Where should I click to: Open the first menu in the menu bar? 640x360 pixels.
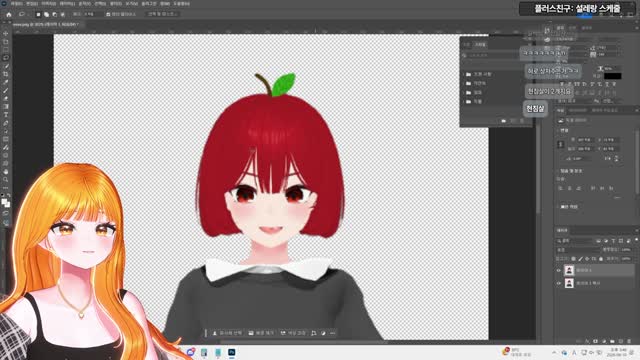coord(17,4)
